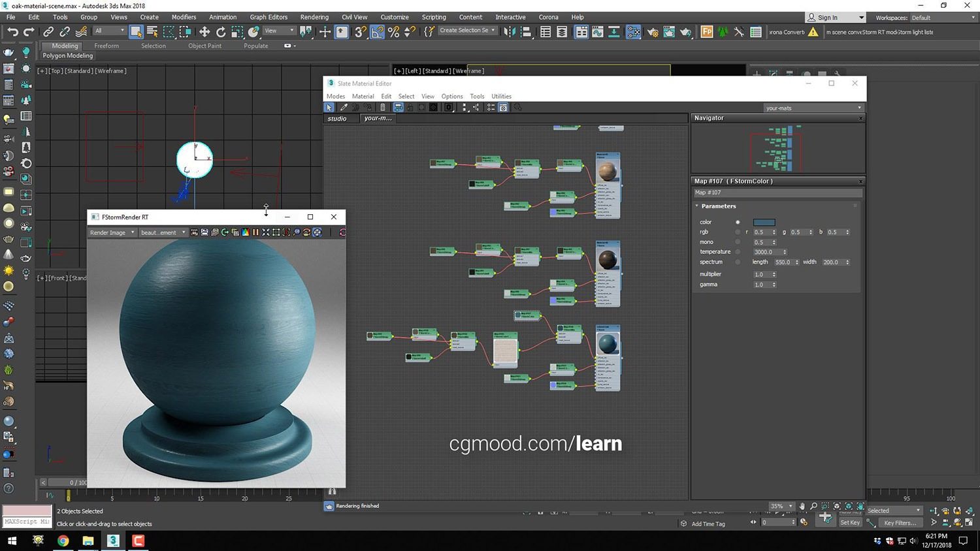Open the Render Image dropdown
The height and width of the screenshot is (551, 980).
point(112,232)
